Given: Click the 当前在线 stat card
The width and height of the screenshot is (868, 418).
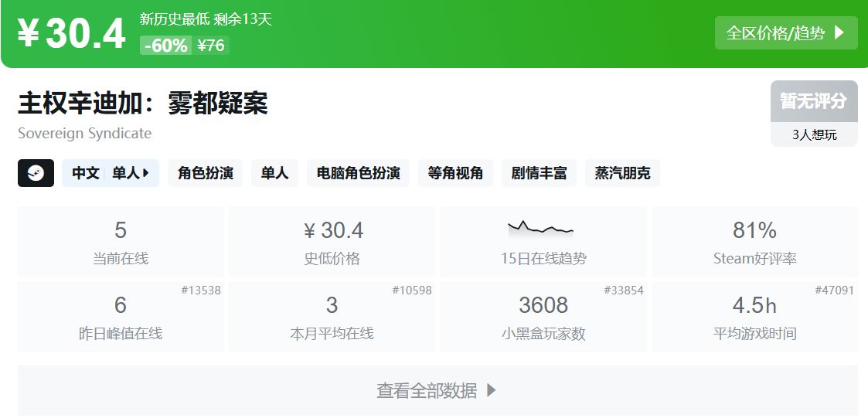Looking at the screenshot, I should tap(121, 242).
